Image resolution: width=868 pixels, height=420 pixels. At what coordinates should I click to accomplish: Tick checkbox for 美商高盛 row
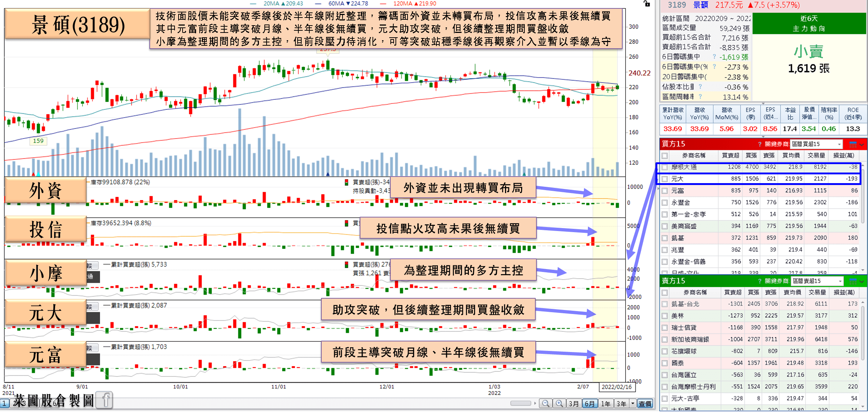tap(665, 226)
